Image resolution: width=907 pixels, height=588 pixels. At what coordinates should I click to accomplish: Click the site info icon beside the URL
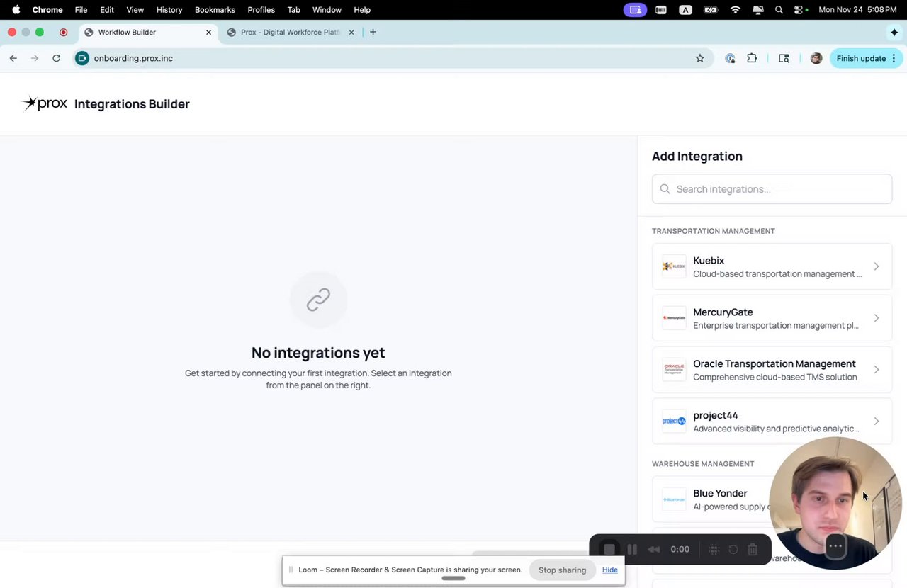coord(82,58)
